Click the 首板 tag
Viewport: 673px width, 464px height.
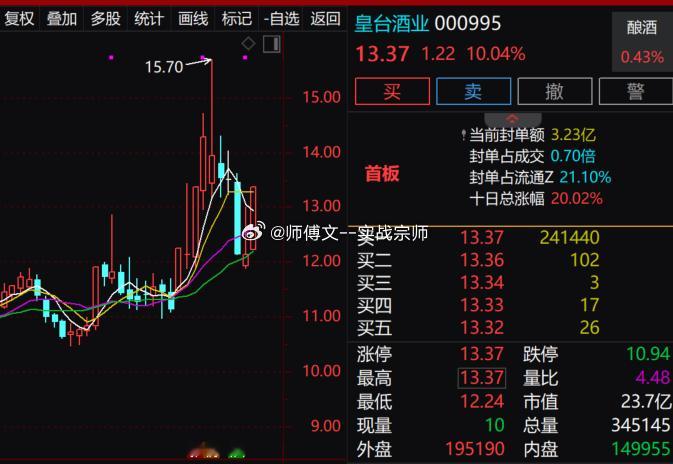382,174
